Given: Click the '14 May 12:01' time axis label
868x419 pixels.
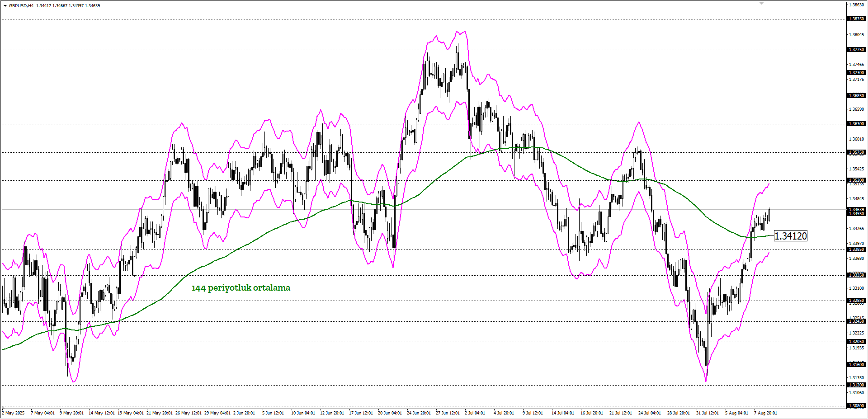Looking at the screenshot, I should pyautogui.click(x=102, y=413).
